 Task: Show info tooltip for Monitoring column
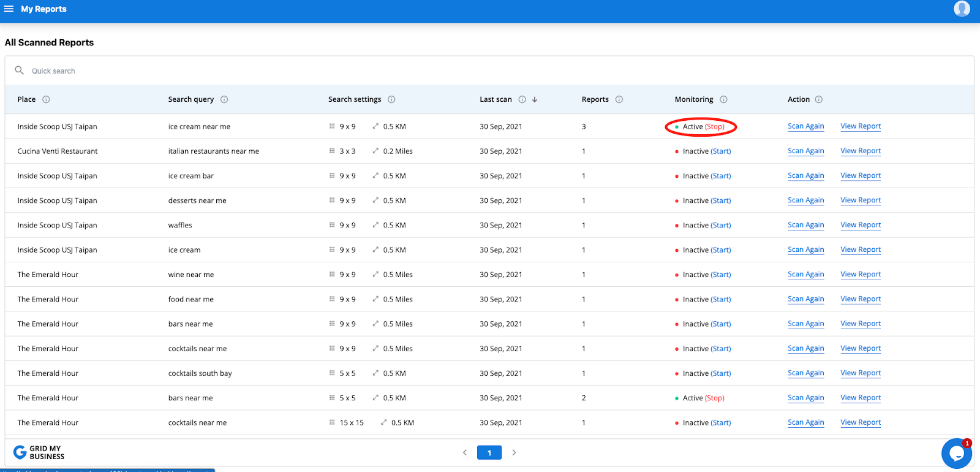click(x=723, y=99)
